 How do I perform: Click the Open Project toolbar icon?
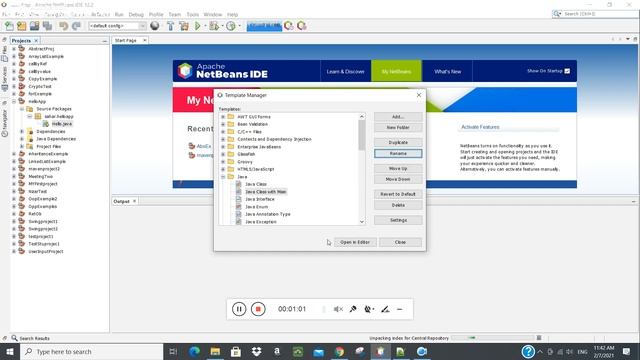pos(34,26)
